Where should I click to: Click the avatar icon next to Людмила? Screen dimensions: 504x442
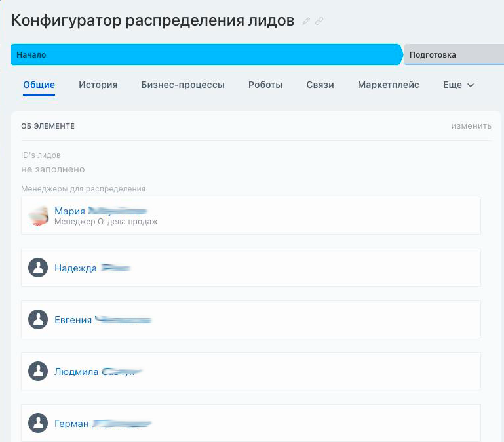point(38,371)
